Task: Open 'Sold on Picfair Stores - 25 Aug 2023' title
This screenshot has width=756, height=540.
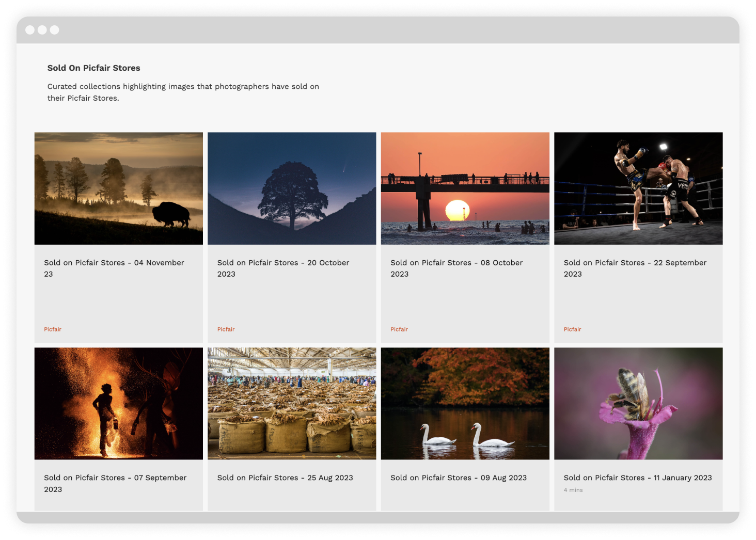Action: [285, 478]
